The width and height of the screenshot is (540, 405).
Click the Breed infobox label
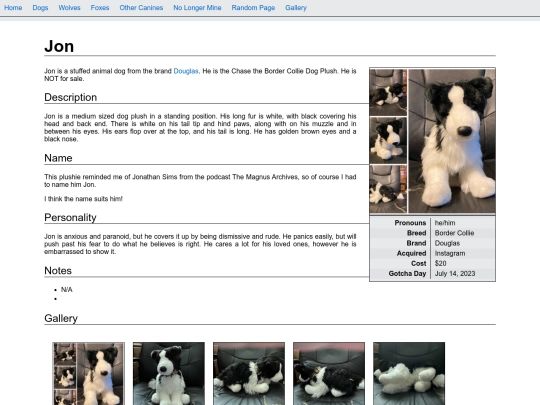pos(416,233)
